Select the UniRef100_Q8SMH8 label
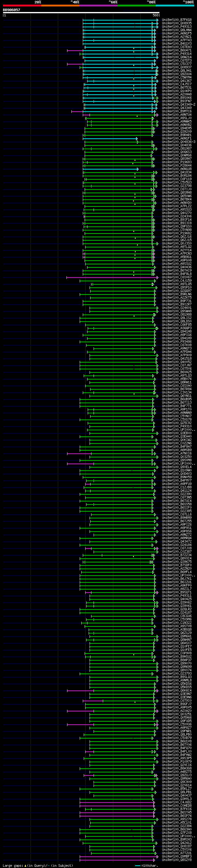Screen dimensions: 197x868 [x=177, y=192]
